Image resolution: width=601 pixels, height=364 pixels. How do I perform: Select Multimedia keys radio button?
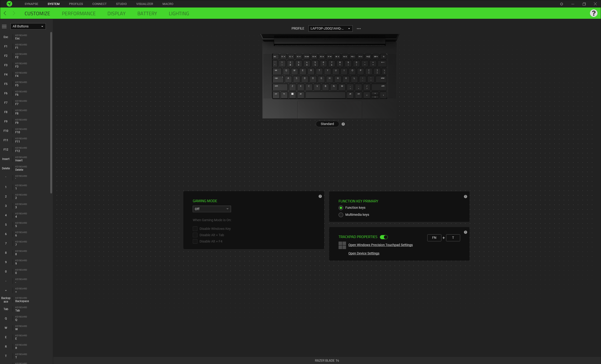[x=341, y=215]
